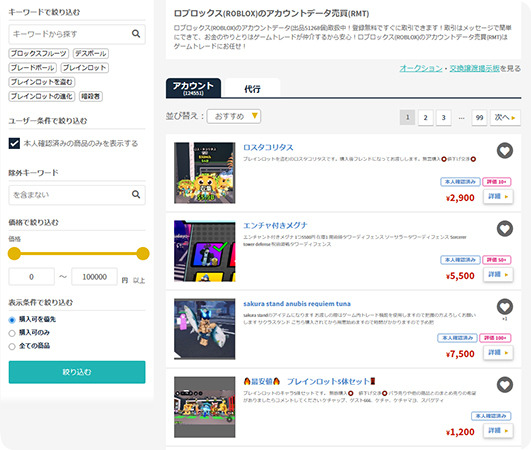Open the 最安値 ブレインロット5体セット listing title

point(310,382)
